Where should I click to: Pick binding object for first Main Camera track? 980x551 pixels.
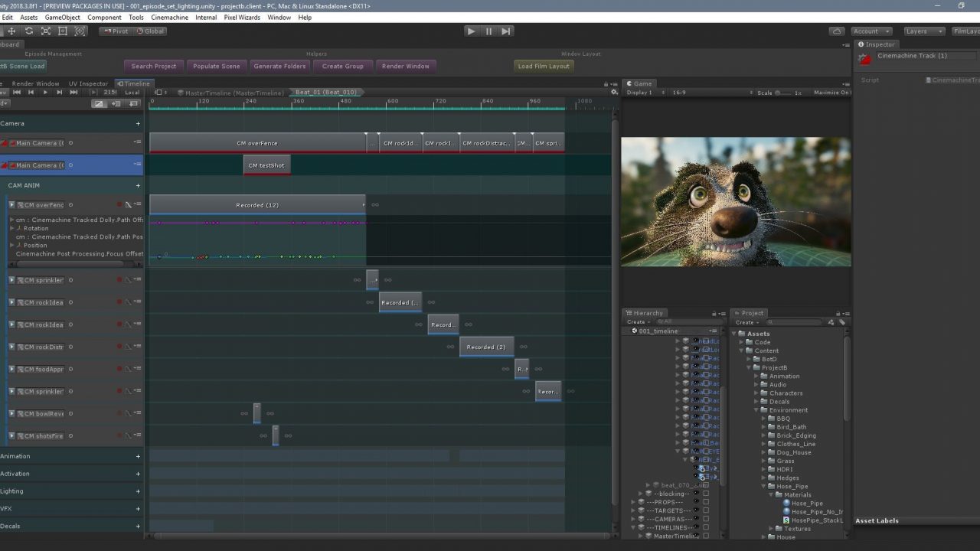(70, 142)
